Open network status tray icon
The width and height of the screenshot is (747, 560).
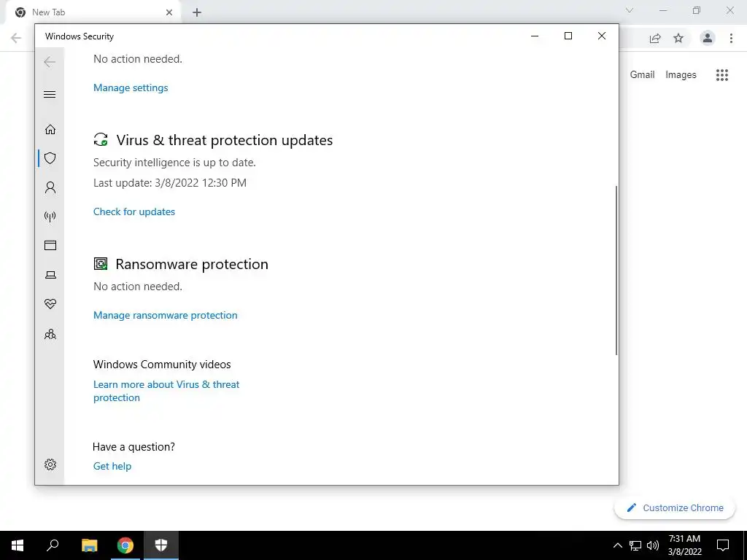click(x=635, y=545)
